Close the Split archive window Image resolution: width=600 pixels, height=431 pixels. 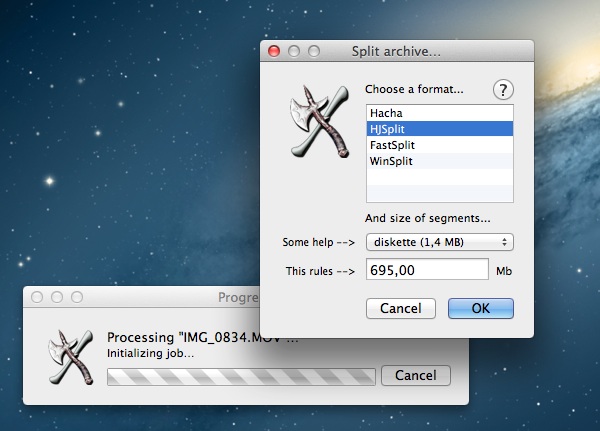point(276,51)
